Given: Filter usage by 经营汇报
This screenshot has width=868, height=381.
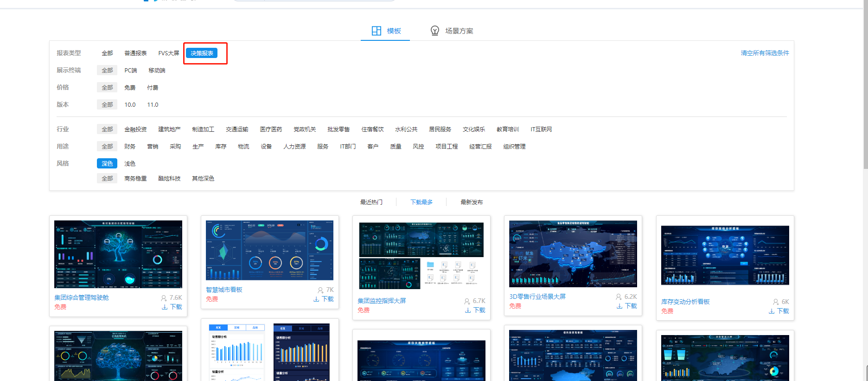Looking at the screenshot, I should click(480, 146).
